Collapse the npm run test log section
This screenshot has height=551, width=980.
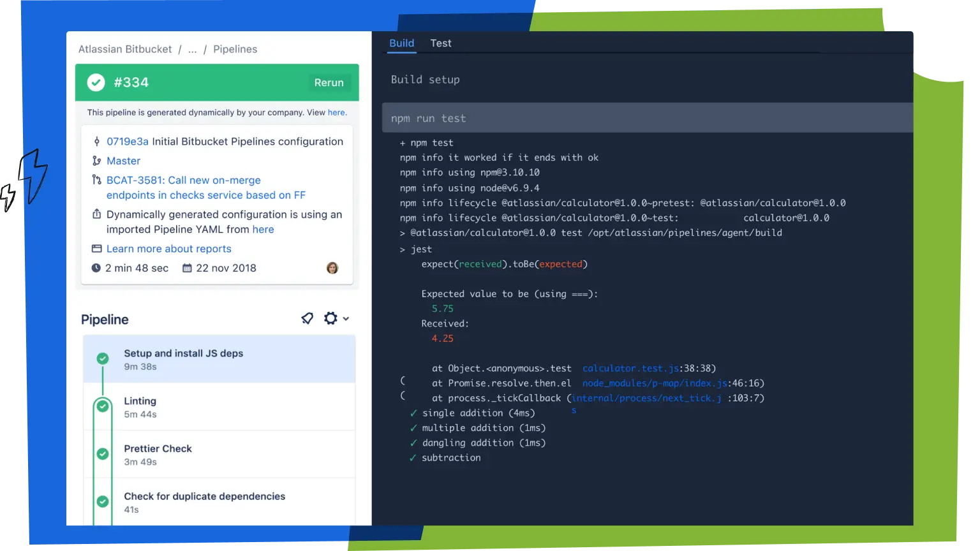coord(648,118)
